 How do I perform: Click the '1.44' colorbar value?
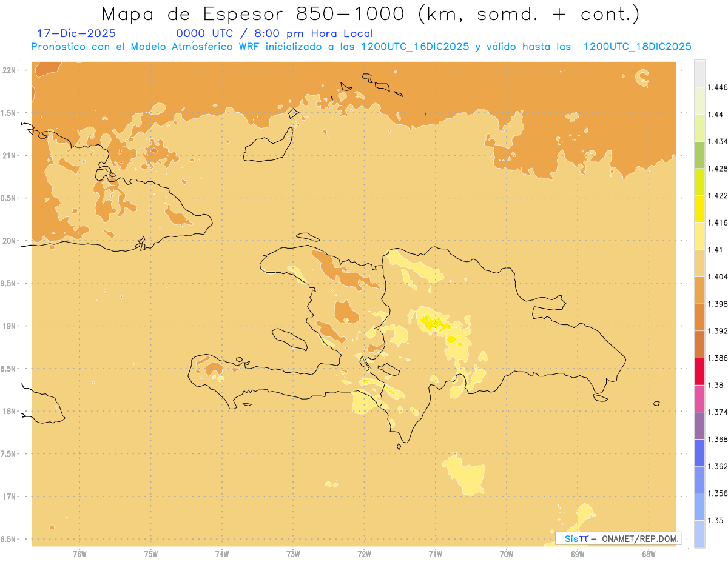point(716,115)
